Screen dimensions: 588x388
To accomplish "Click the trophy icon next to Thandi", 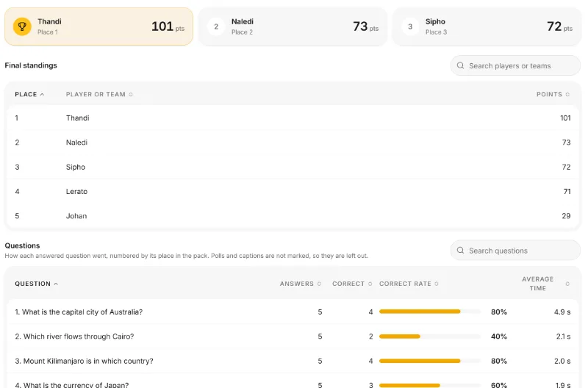I will [x=22, y=26].
